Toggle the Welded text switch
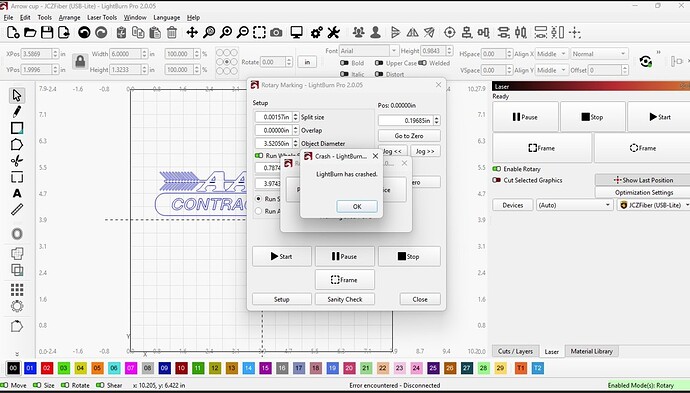 422,63
